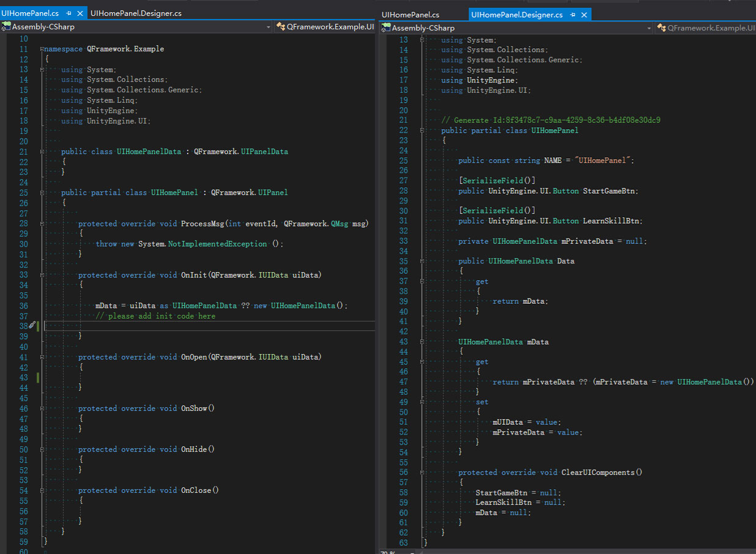Collapse the UIHomePanelData Data property block
Image resolution: width=756 pixels, height=554 pixels.
tap(421, 261)
